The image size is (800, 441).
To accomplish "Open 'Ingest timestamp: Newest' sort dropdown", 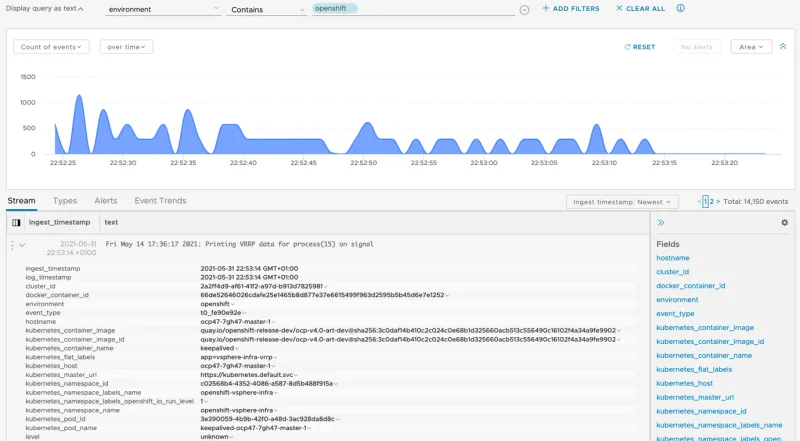I will coord(622,202).
